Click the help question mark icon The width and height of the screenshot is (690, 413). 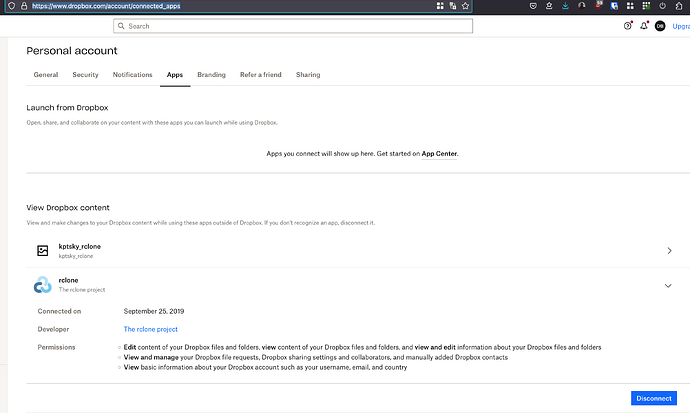click(627, 26)
